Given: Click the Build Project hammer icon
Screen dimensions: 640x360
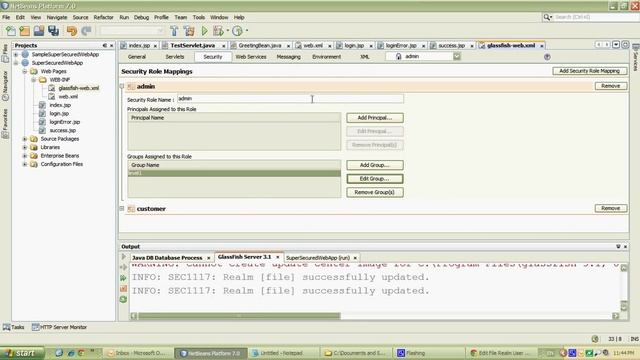Looking at the screenshot, I should 174,31.
